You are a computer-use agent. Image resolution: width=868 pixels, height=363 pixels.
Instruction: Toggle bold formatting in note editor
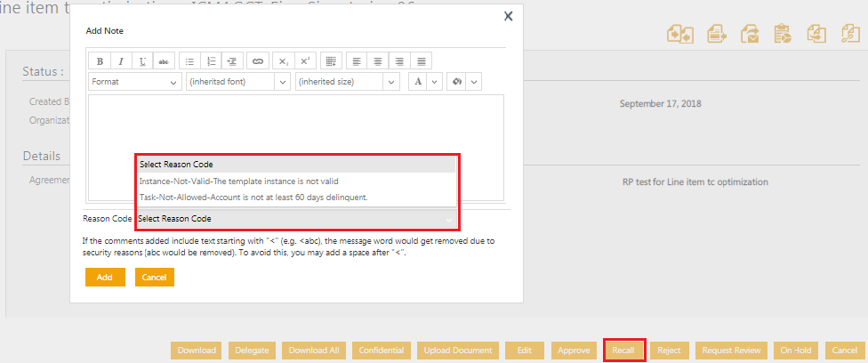[100, 61]
